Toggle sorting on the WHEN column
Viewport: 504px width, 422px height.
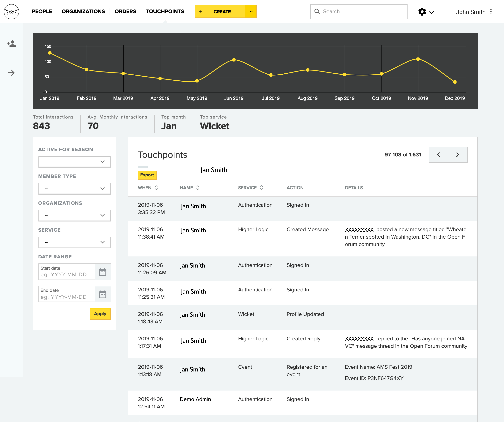pyautogui.click(x=156, y=187)
